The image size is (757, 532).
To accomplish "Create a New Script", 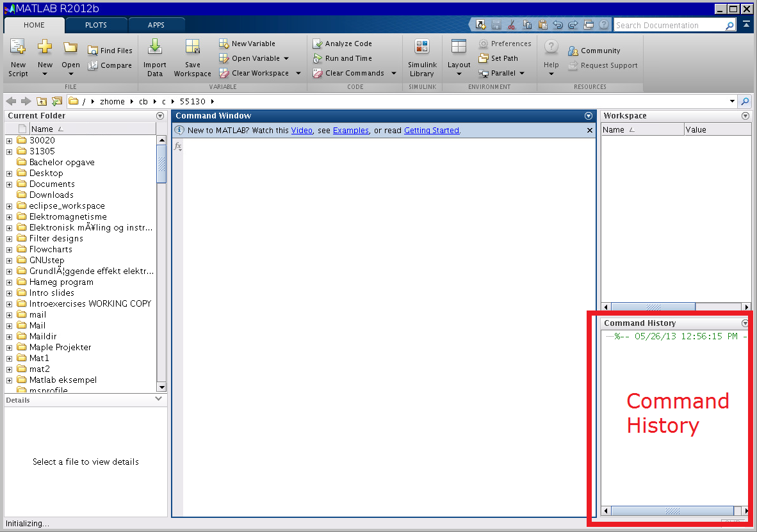I will click(x=18, y=58).
